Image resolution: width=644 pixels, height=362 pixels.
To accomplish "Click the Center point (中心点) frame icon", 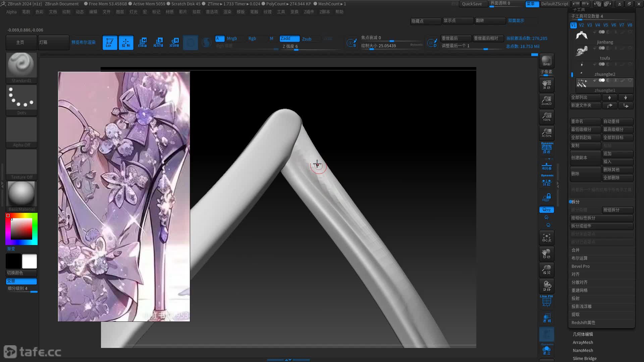I will click(546, 238).
